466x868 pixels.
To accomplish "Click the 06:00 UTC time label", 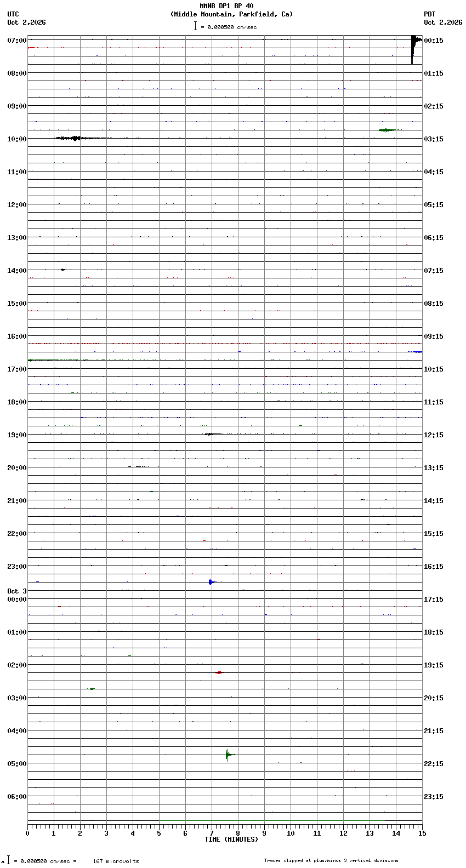I will [17, 797].
